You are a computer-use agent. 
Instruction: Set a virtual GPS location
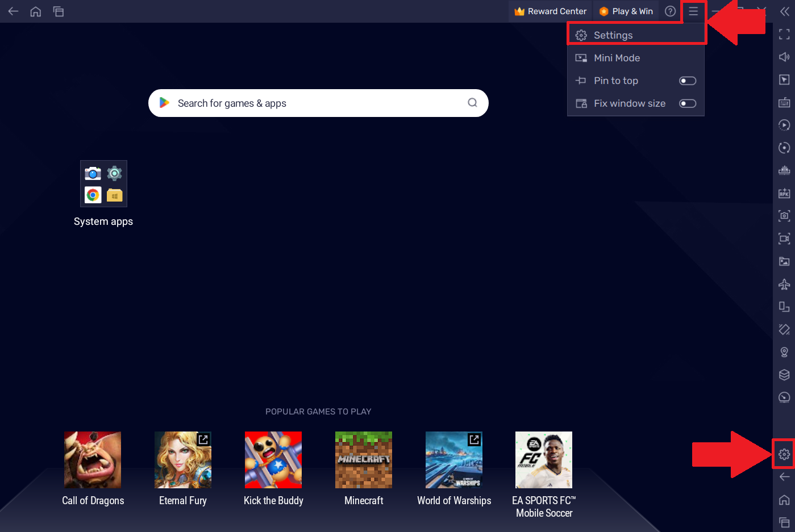pos(784,352)
